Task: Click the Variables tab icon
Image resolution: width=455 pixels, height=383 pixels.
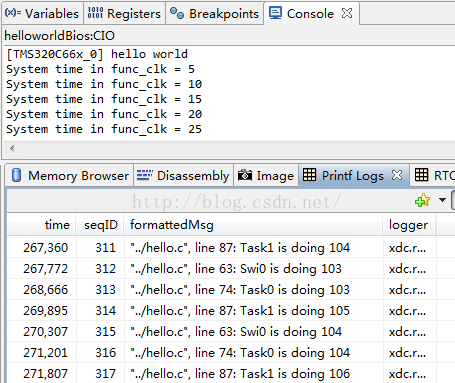Action: click(13, 13)
